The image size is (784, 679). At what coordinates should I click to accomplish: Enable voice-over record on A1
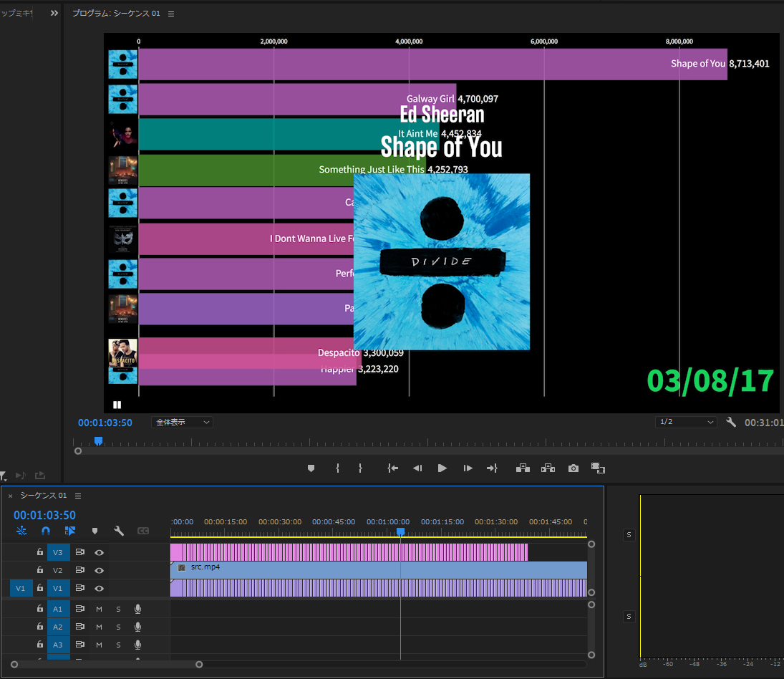(137, 609)
